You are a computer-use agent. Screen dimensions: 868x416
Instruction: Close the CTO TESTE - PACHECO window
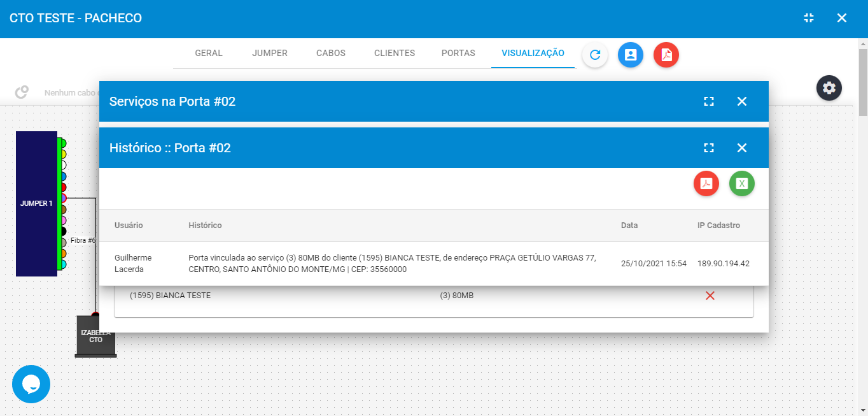click(x=842, y=18)
